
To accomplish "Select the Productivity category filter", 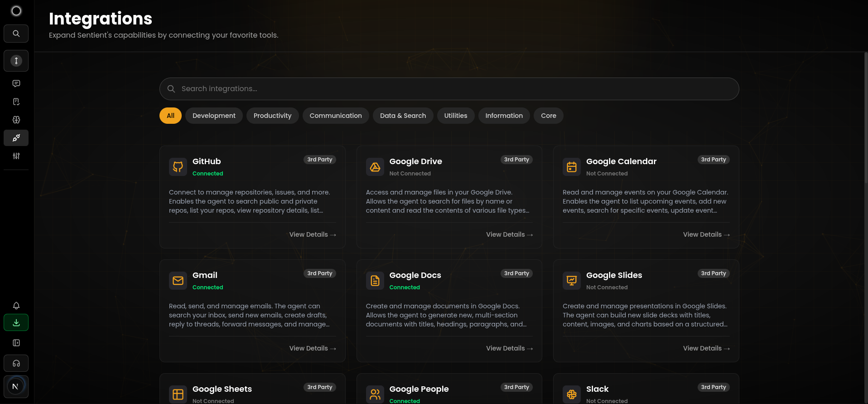I will pyautogui.click(x=272, y=116).
